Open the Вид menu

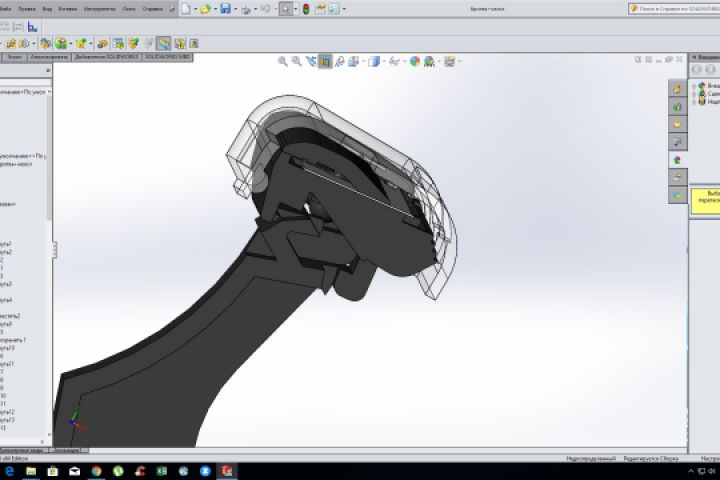pos(47,9)
